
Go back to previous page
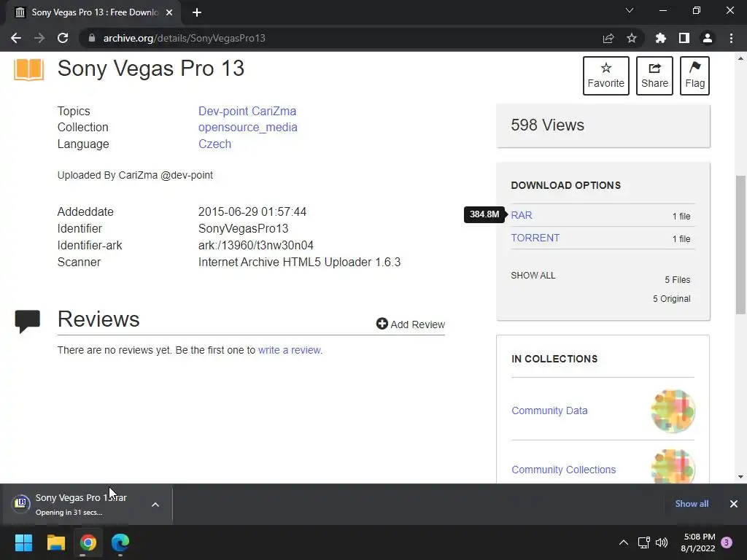(16, 38)
